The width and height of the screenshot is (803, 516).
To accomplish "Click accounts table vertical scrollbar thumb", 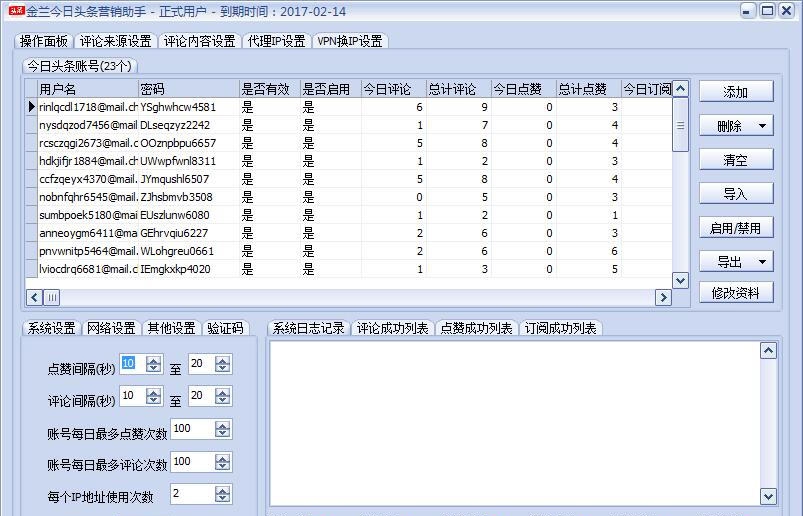I will pos(680,125).
